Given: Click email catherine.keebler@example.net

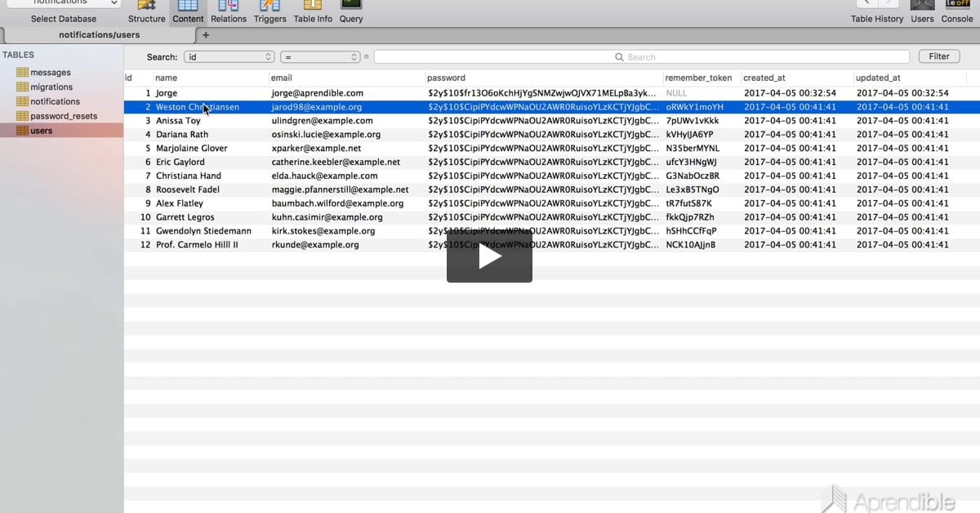Looking at the screenshot, I should coord(336,163).
